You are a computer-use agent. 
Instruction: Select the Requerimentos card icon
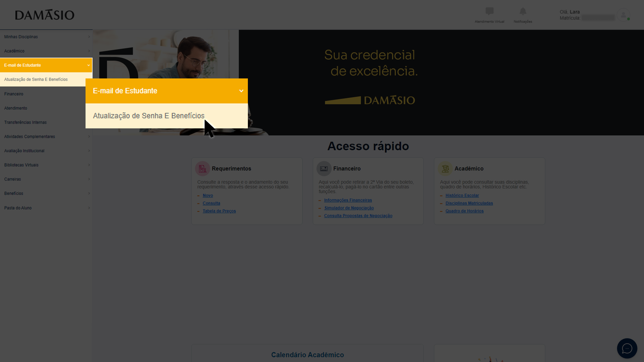(203, 169)
